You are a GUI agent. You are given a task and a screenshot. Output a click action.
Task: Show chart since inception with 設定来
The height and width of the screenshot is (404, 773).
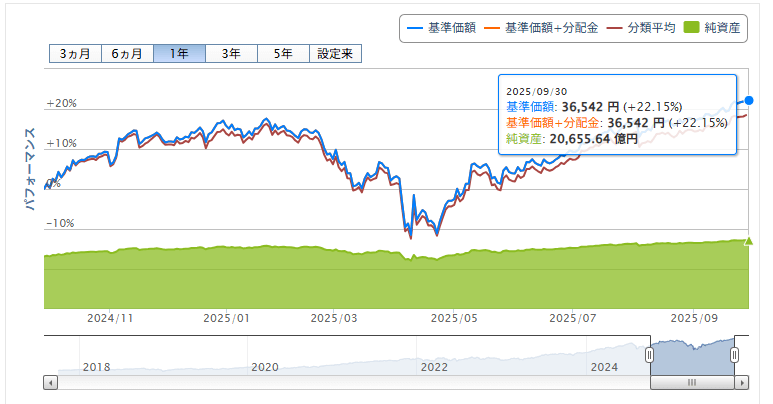pos(335,54)
